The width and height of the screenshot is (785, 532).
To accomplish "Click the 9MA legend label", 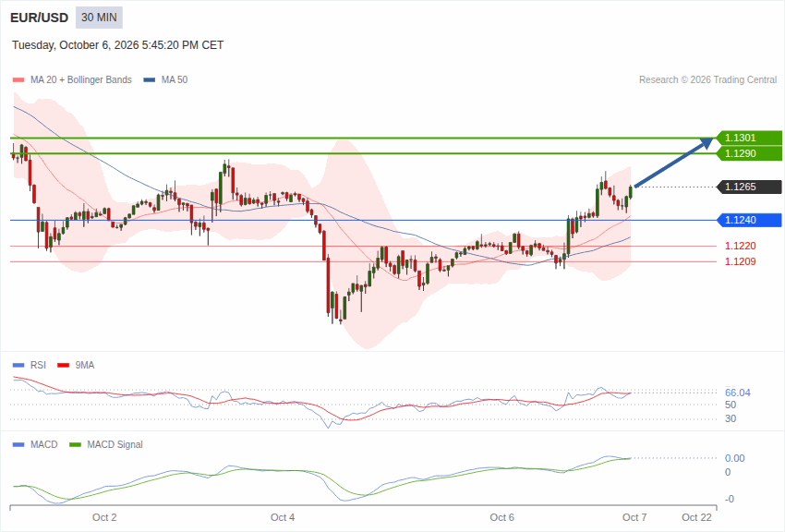I will (85, 365).
